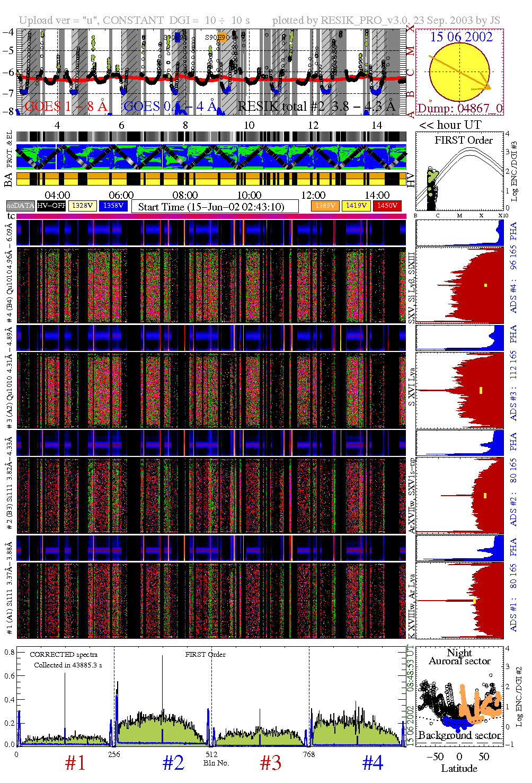This screenshot has height=783, width=532.
Task: Click the Background sector label
Action: [x=459, y=735]
